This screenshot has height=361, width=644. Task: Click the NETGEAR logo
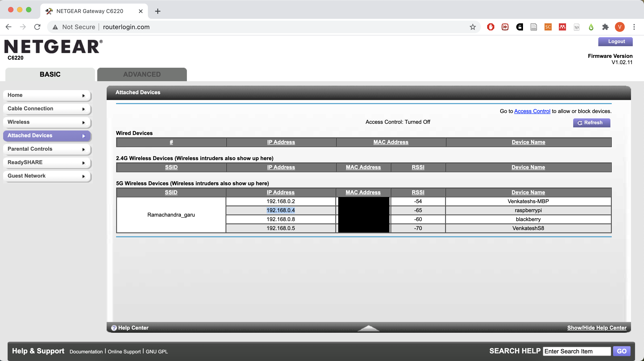54,47
